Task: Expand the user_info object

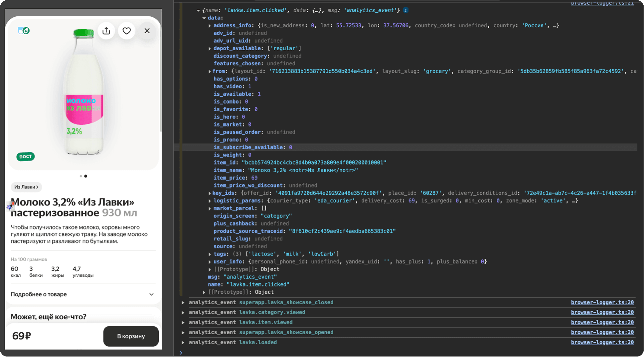Action: 210,262
